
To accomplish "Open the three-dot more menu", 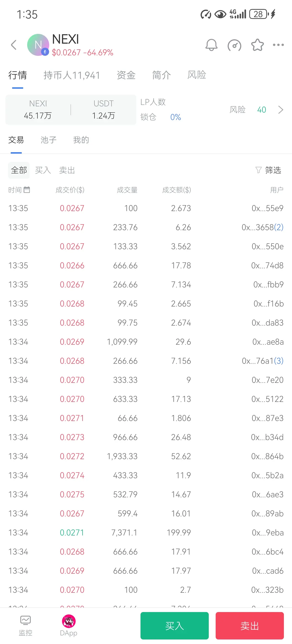I will click(x=278, y=45).
